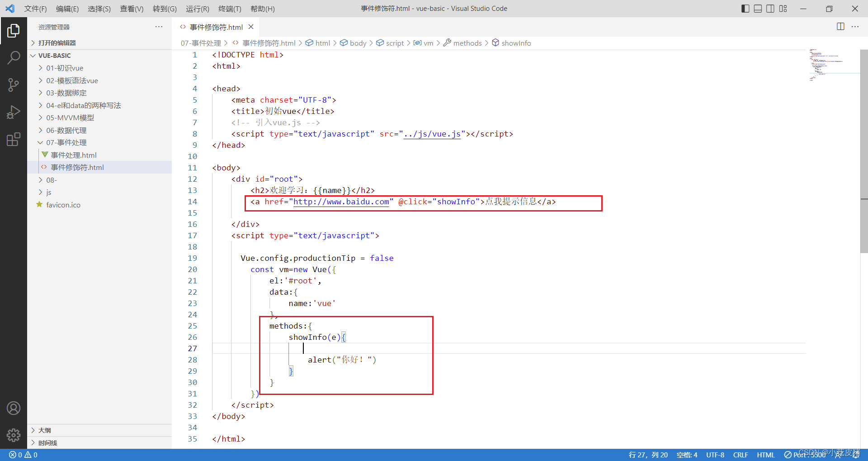Click the VS Code logo icon
The image size is (868, 461).
10,9
